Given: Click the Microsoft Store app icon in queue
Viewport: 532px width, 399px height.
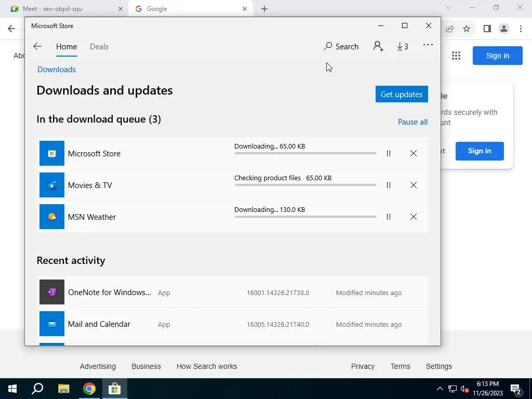Looking at the screenshot, I should [52, 153].
